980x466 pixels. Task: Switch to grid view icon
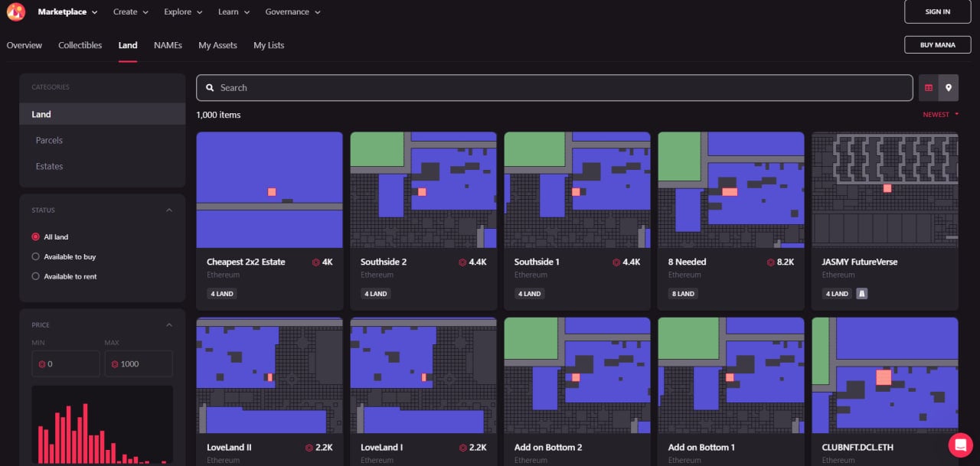pos(929,88)
